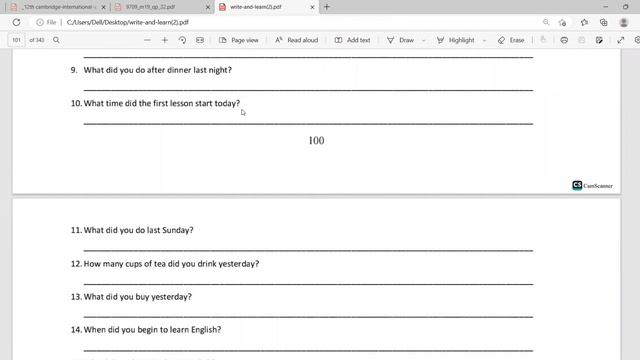640x360 pixels.
Task: Print the PDF document
Action: point(564,40)
